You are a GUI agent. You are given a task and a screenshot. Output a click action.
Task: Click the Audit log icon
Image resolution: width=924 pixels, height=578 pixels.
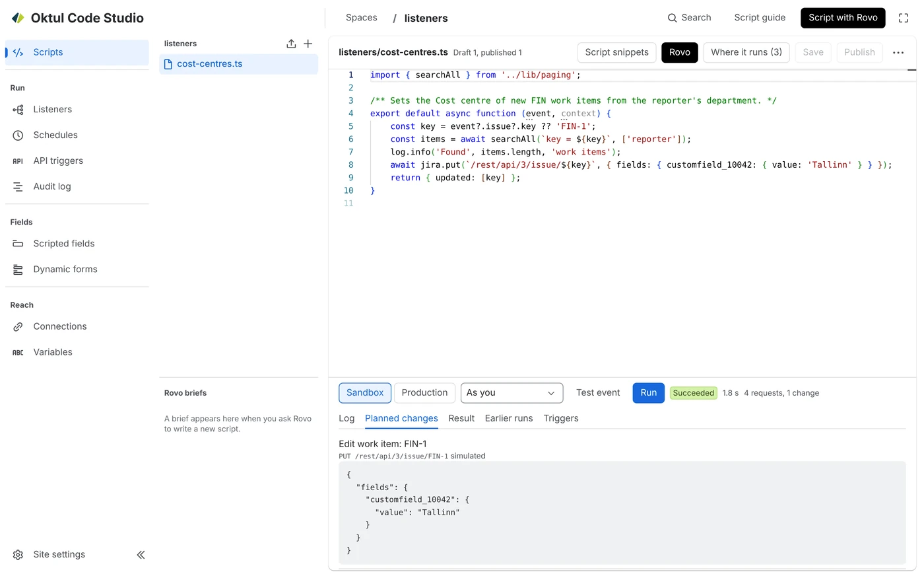click(x=18, y=187)
